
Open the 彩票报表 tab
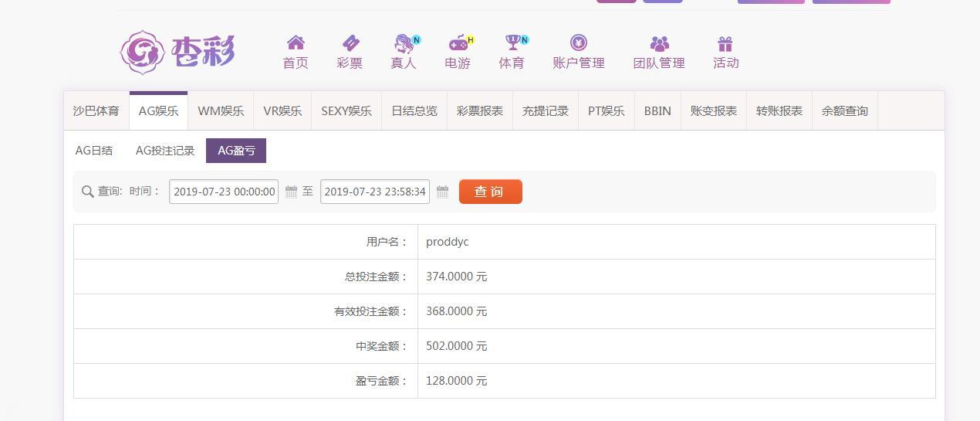(x=480, y=110)
